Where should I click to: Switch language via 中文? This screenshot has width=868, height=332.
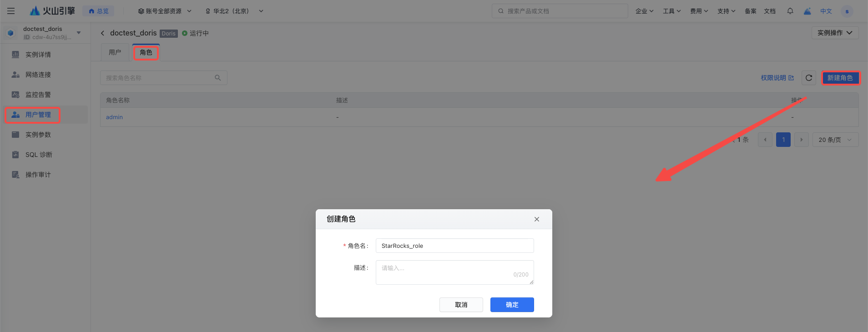pos(826,11)
